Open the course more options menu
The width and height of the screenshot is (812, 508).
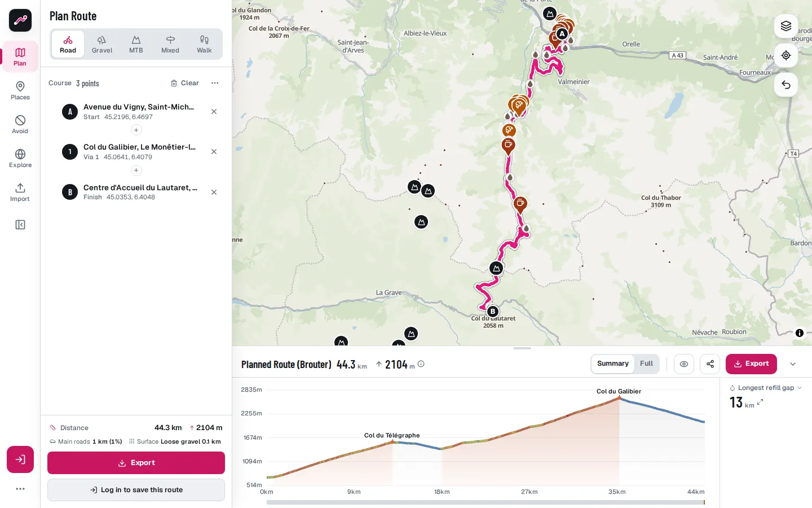[215, 83]
